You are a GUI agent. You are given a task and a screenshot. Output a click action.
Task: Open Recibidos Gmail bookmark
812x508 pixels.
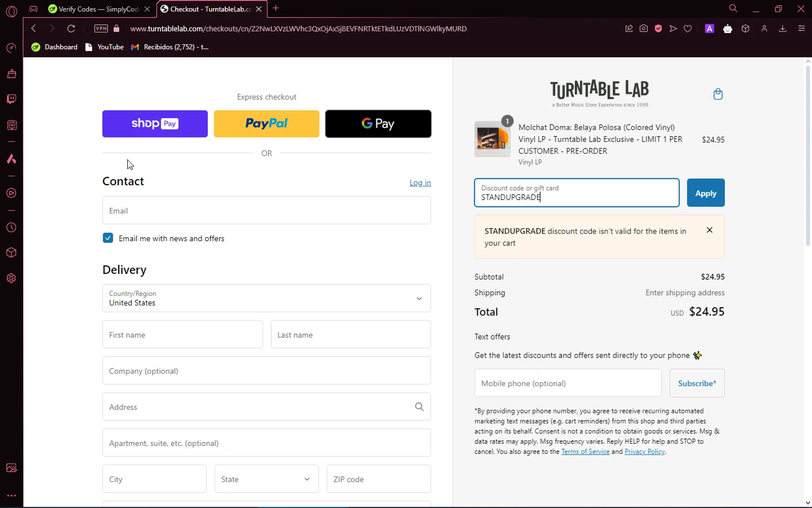(x=170, y=47)
